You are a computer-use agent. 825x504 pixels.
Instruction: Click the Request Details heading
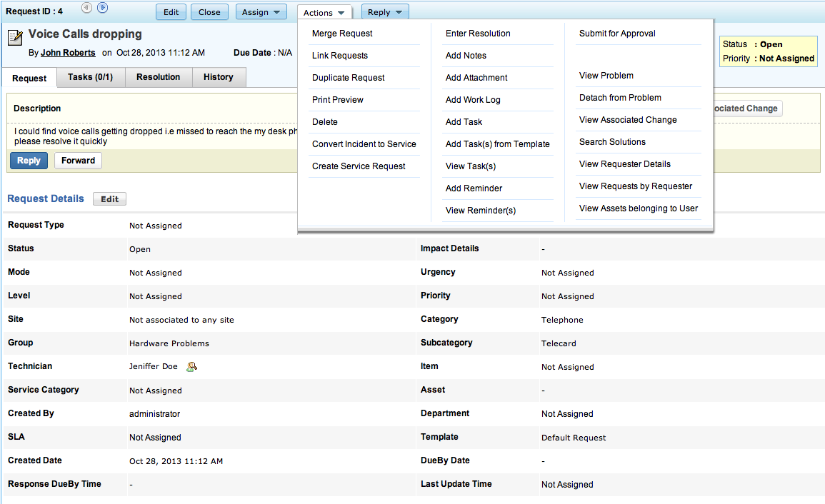point(46,198)
